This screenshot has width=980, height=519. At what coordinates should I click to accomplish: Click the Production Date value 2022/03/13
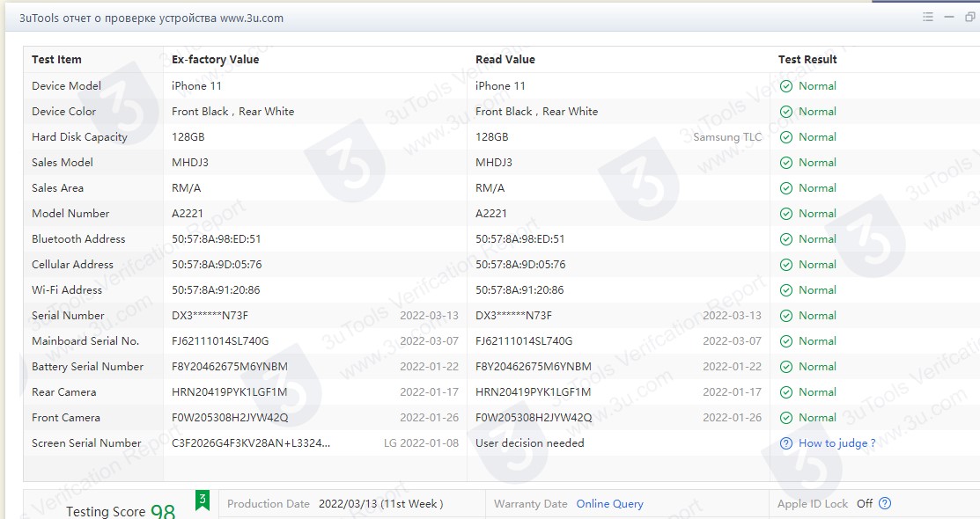tap(380, 504)
